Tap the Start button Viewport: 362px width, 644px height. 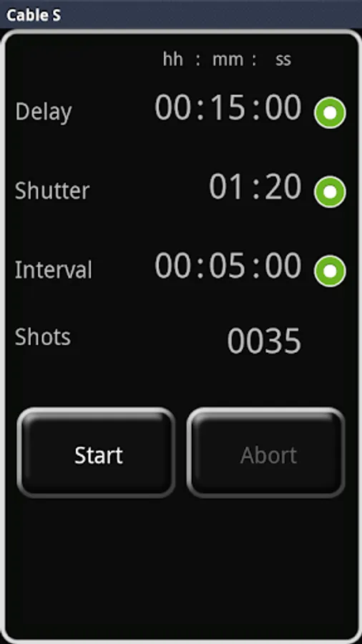coord(97,453)
